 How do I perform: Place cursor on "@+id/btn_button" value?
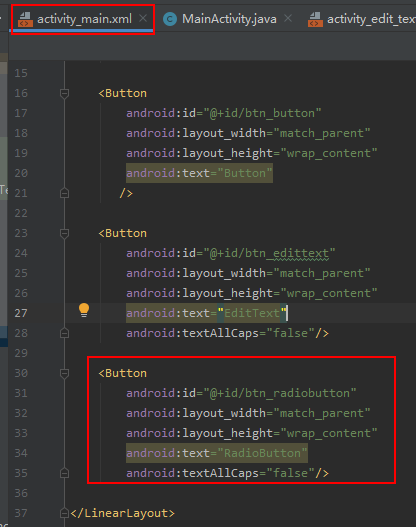point(262,113)
